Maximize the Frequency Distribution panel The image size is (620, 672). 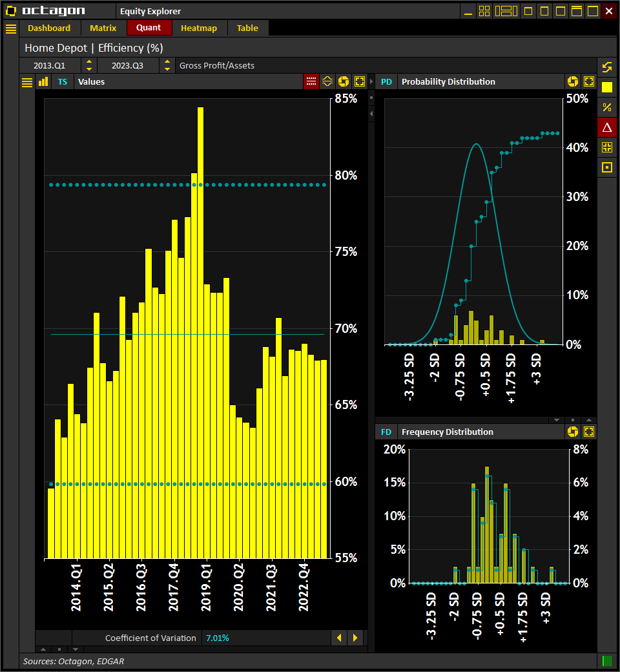(589, 432)
